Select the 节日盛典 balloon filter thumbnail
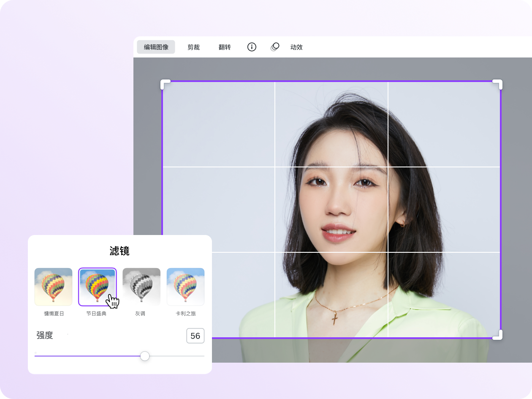 97,287
